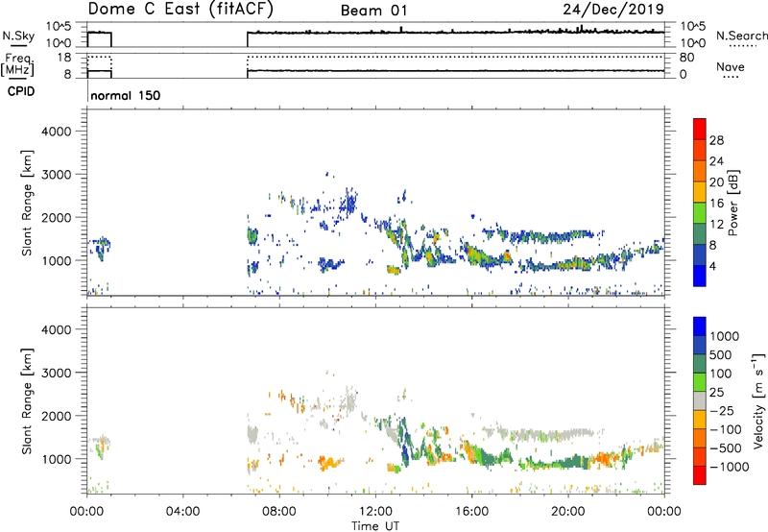The height and width of the screenshot is (532, 768).
Task: Click the power panel 'Slant Range [km]' label
Action: (27, 203)
